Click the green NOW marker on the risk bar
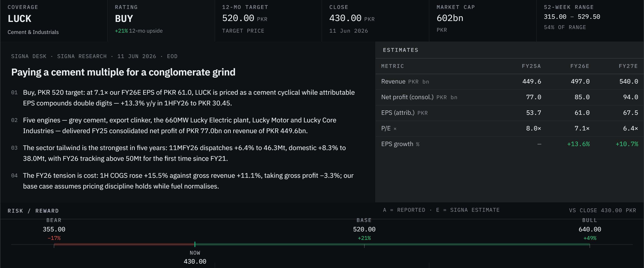644x268 pixels. [195, 244]
